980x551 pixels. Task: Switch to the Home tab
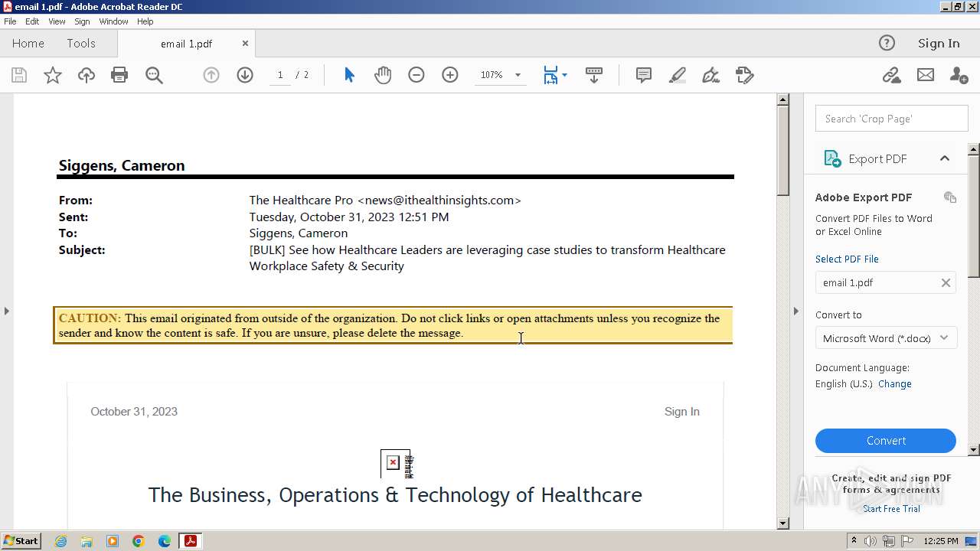click(x=28, y=44)
